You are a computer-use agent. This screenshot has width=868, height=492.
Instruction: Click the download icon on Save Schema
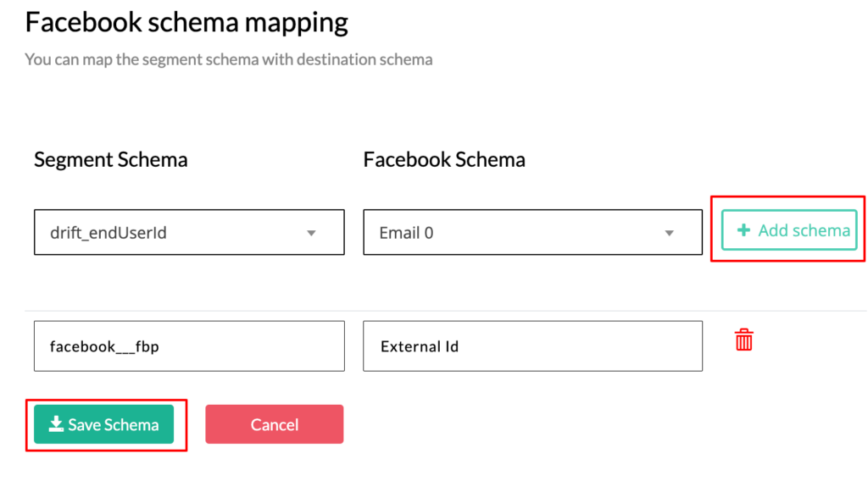click(x=56, y=424)
